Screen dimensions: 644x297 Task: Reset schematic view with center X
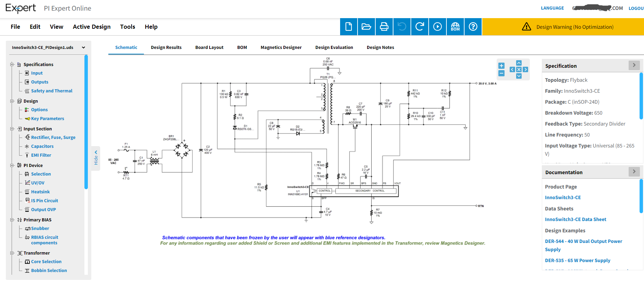click(x=519, y=69)
